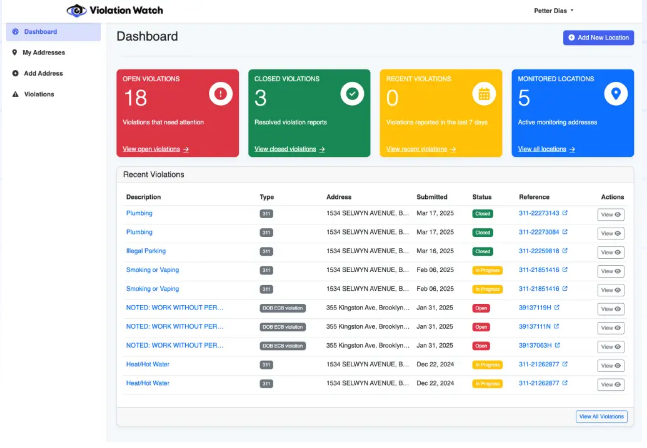This screenshot has width=647, height=448.
Task: Click the Violation Watch eye logo
Action: (78, 10)
